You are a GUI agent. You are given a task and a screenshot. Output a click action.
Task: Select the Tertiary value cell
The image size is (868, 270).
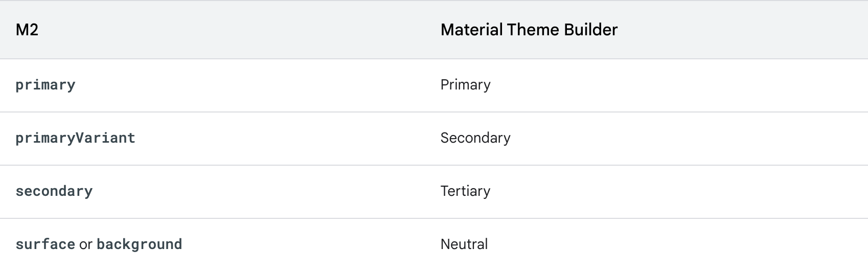click(465, 191)
